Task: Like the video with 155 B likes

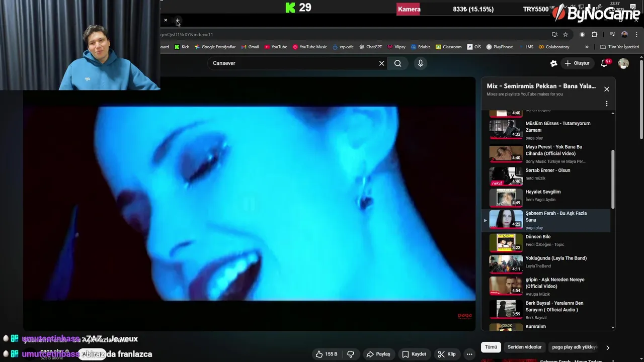Action: coord(327,354)
